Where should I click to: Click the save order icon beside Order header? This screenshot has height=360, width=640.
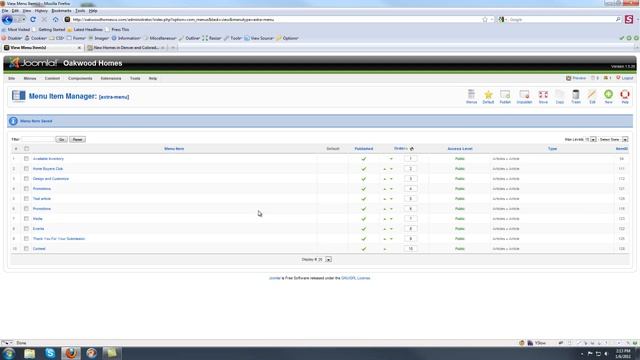coord(411,149)
